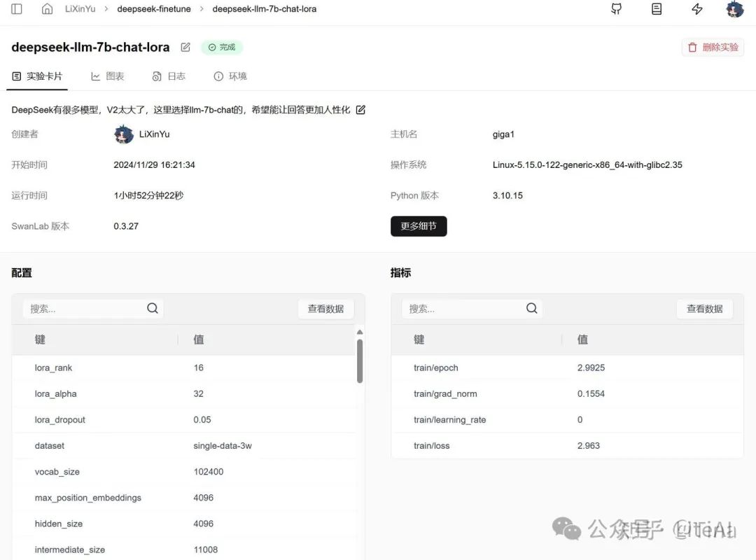Click operating system value Linux-5.15.0-122-generic
The image size is (756, 560).
coord(587,164)
